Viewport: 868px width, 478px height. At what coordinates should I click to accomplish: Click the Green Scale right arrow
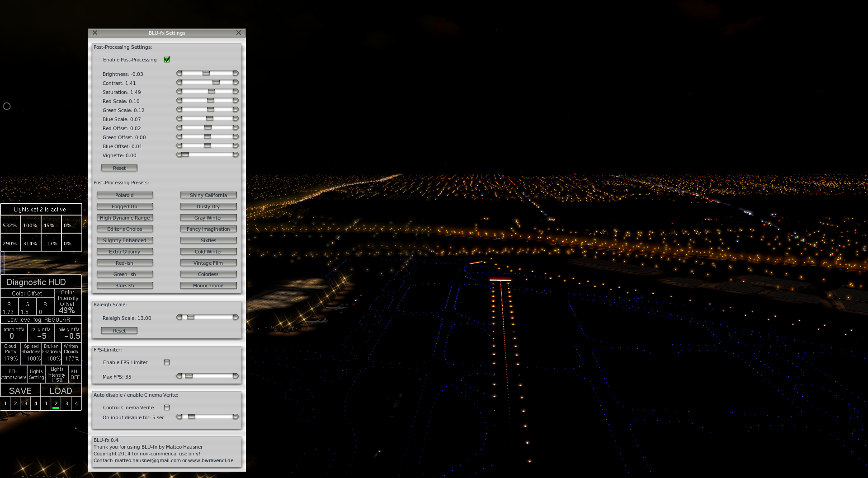pyautogui.click(x=236, y=109)
